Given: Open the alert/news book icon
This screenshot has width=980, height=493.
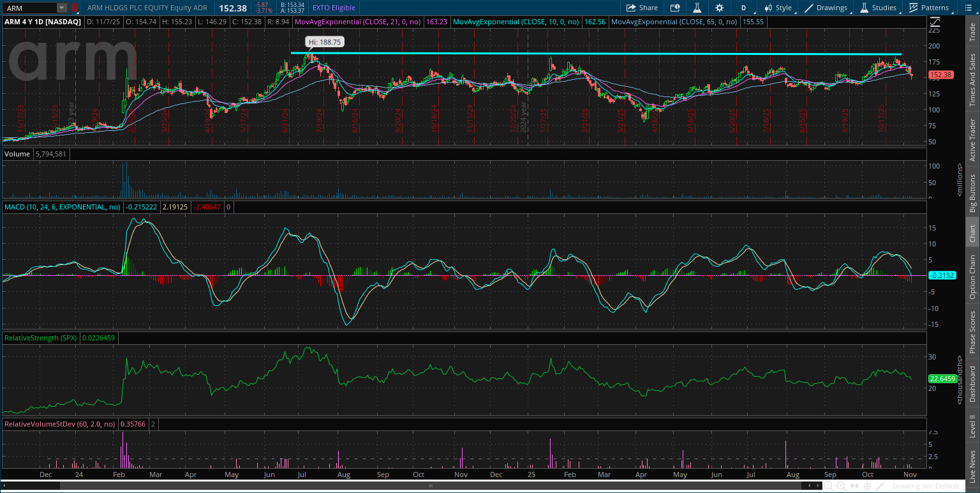Looking at the screenshot, I should [x=676, y=8].
